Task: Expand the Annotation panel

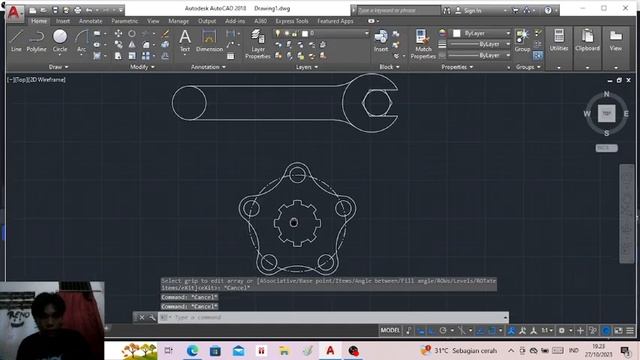Action: [x=208, y=67]
